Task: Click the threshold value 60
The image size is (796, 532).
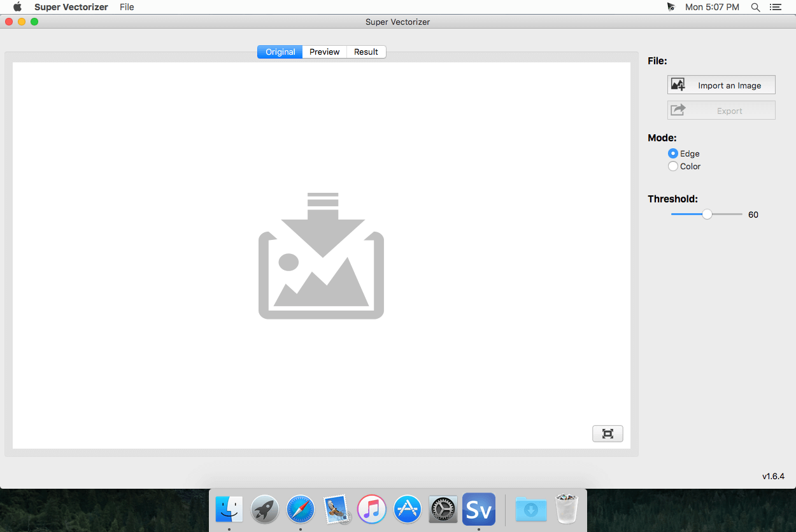Action: [x=753, y=215]
